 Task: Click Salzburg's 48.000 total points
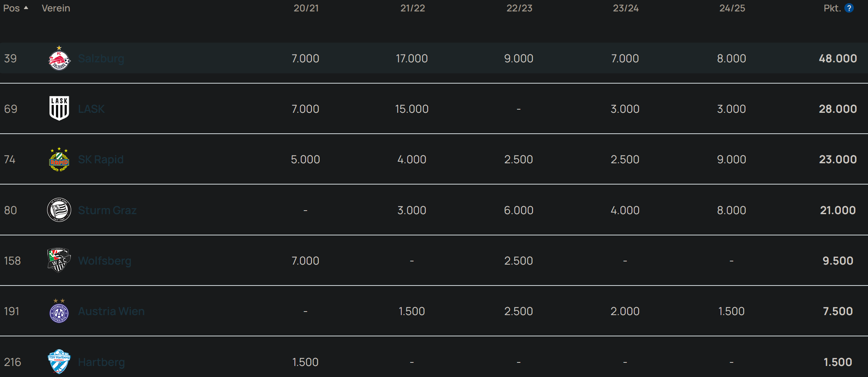tap(838, 58)
